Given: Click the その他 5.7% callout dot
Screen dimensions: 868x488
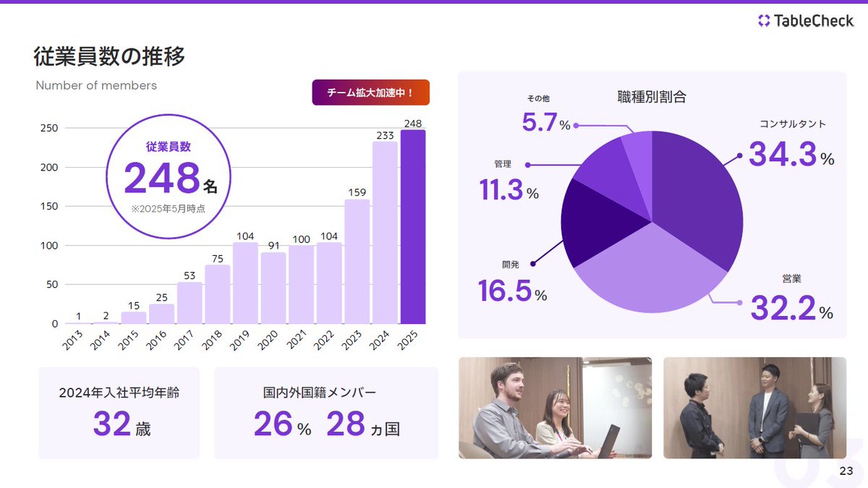Looking at the screenshot, I should tap(576, 124).
